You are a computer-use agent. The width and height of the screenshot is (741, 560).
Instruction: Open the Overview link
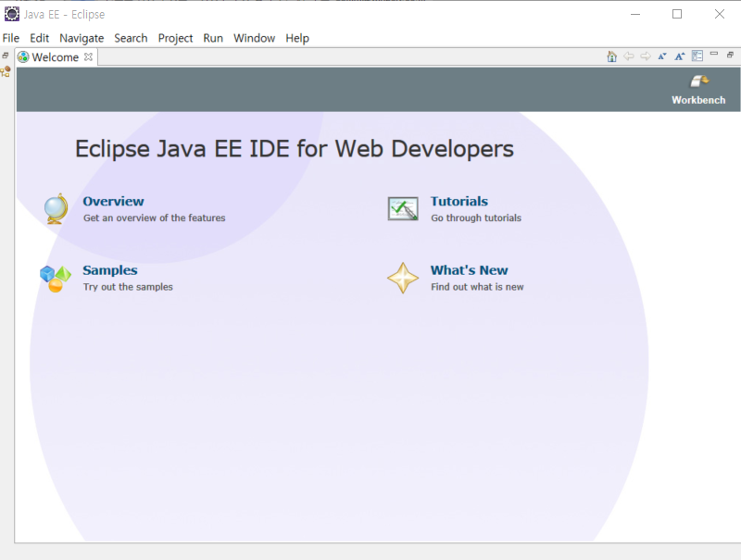click(x=113, y=201)
